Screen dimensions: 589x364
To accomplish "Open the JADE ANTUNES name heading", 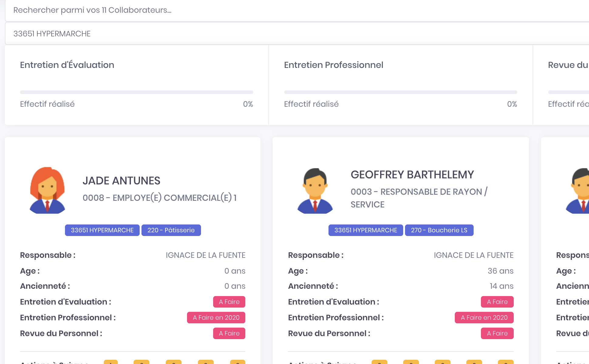I will click(121, 181).
